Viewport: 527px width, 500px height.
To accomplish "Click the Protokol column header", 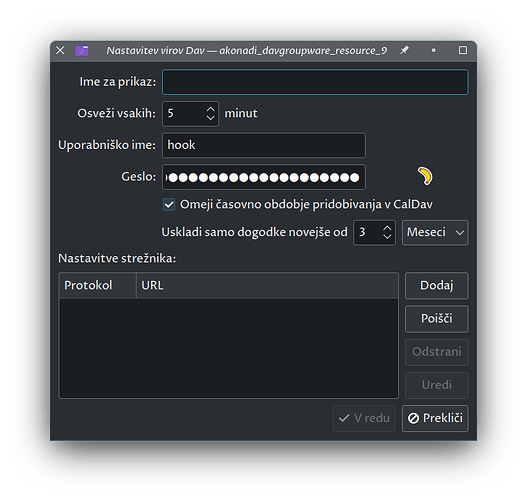I will tap(97, 286).
